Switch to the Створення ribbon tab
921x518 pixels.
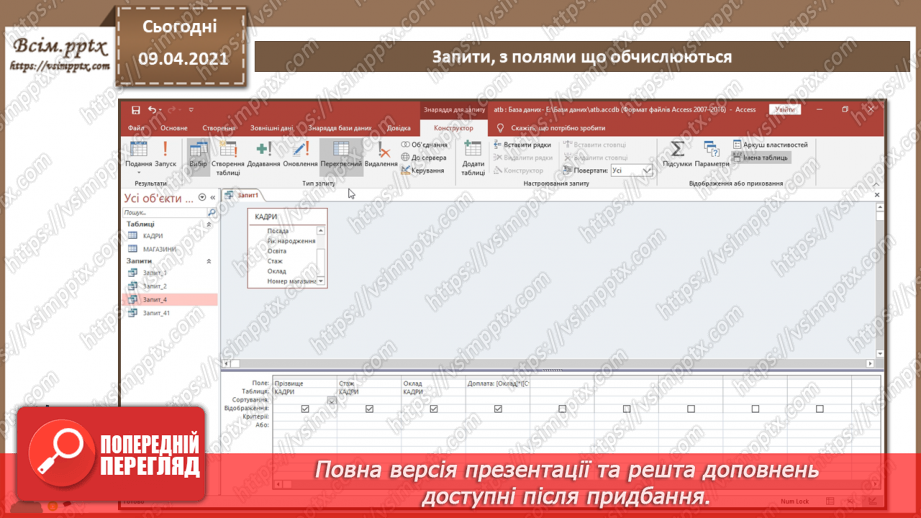click(x=219, y=128)
